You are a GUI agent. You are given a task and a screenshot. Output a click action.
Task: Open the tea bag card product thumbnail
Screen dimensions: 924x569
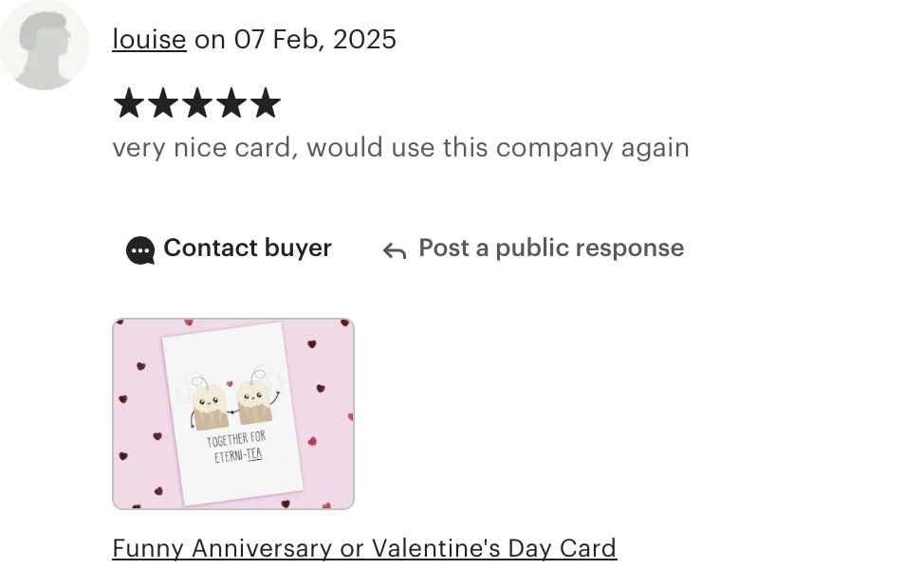point(233,413)
